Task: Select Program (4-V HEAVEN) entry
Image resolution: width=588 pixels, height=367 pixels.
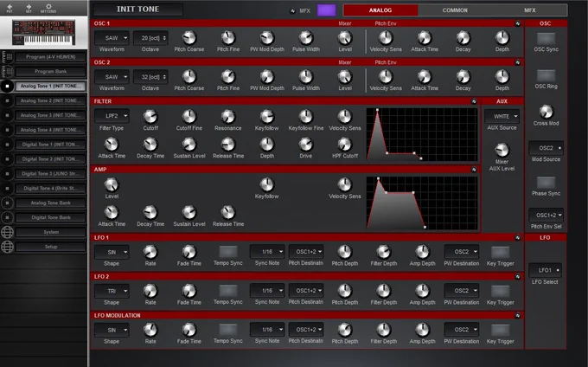Action: tap(51, 57)
